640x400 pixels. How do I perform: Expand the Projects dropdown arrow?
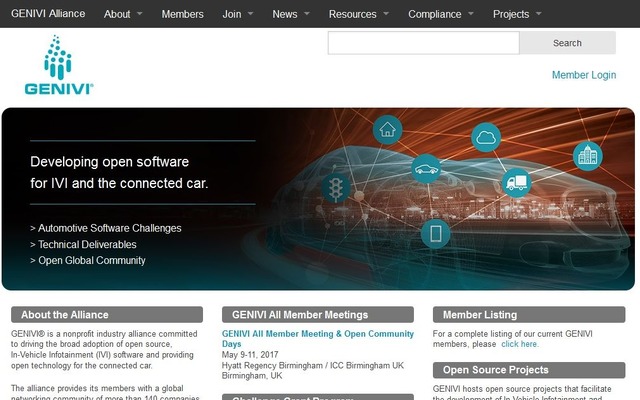[538, 13]
